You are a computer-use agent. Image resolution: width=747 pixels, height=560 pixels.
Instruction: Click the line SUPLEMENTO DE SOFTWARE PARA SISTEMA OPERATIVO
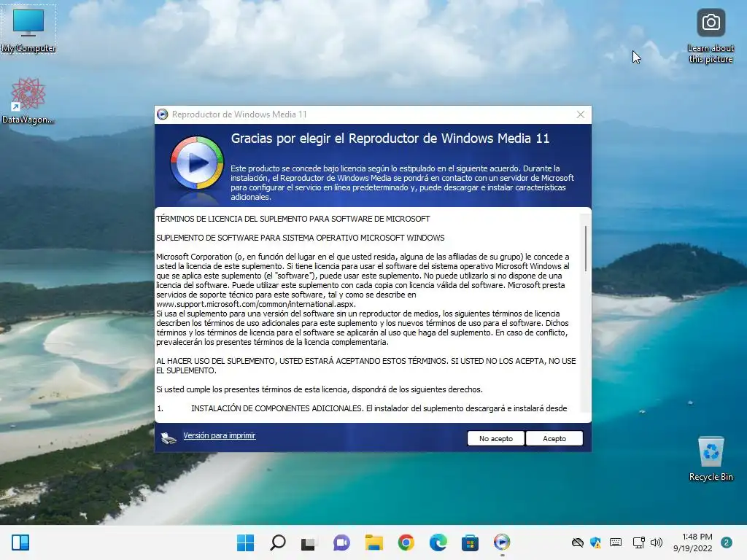click(300, 238)
